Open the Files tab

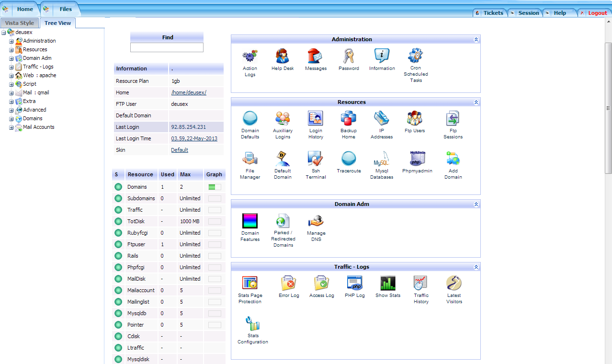coord(66,9)
